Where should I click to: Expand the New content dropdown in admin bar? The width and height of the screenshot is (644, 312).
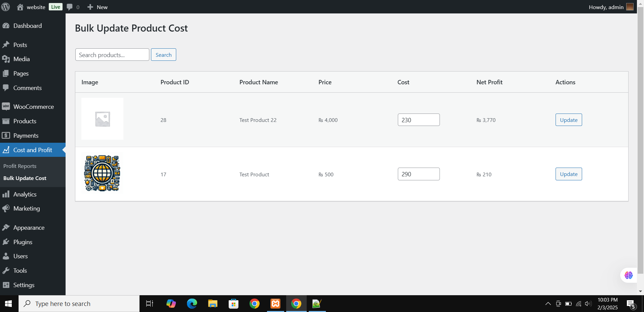pyautogui.click(x=98, y=7)
